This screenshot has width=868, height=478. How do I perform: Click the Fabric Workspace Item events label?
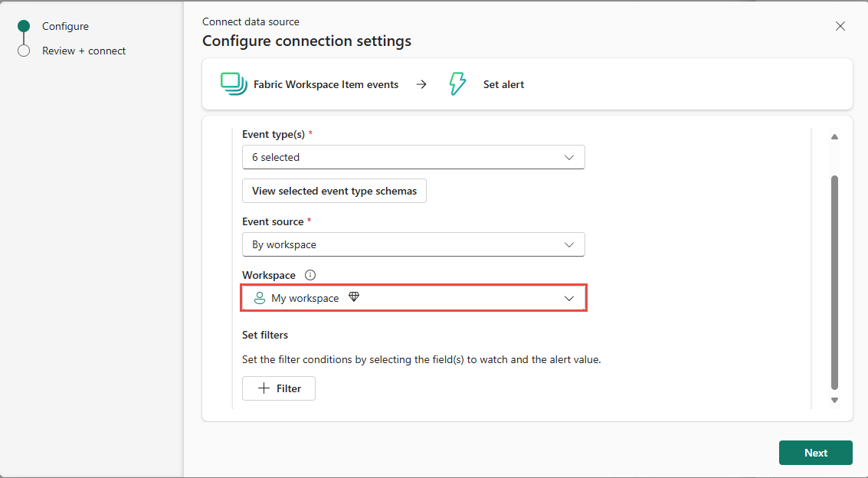pyautogui.click(x=326, y=84)
